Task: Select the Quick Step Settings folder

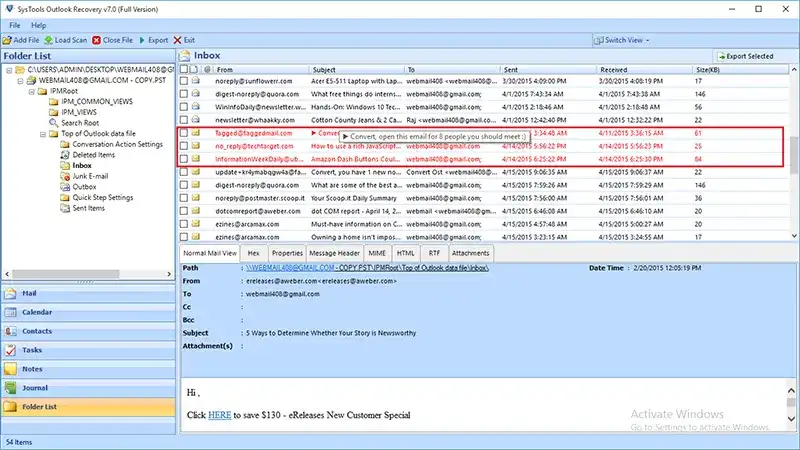Action: tap(103, 197)
